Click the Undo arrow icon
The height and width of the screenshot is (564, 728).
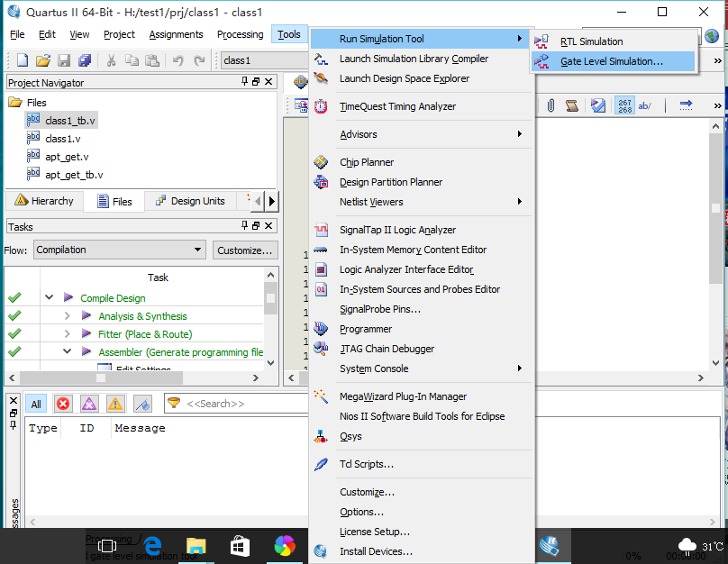click(177, 60)
